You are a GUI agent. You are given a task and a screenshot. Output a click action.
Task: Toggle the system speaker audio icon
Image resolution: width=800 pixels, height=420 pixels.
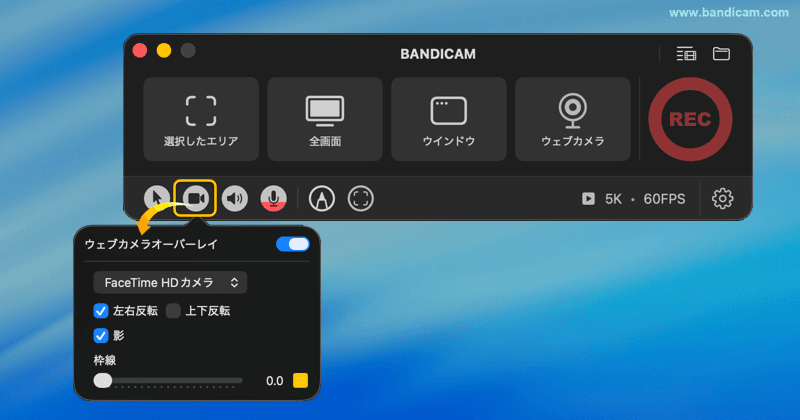click(x=235, y=199)
